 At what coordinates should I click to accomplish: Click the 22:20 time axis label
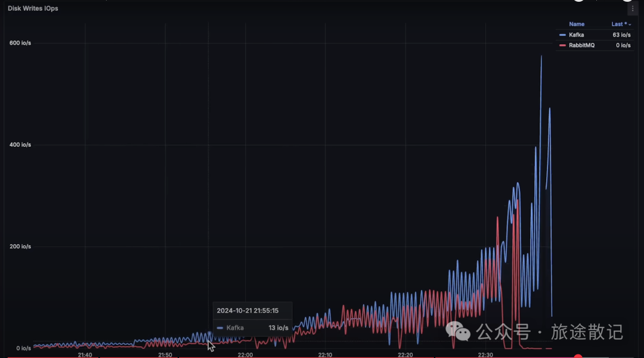pos(405,354)
